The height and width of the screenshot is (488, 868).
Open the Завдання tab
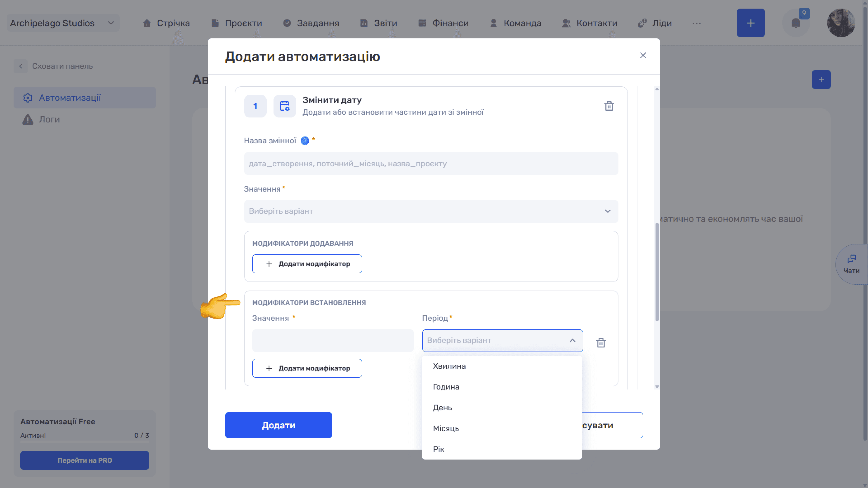(x=311, y=23)
